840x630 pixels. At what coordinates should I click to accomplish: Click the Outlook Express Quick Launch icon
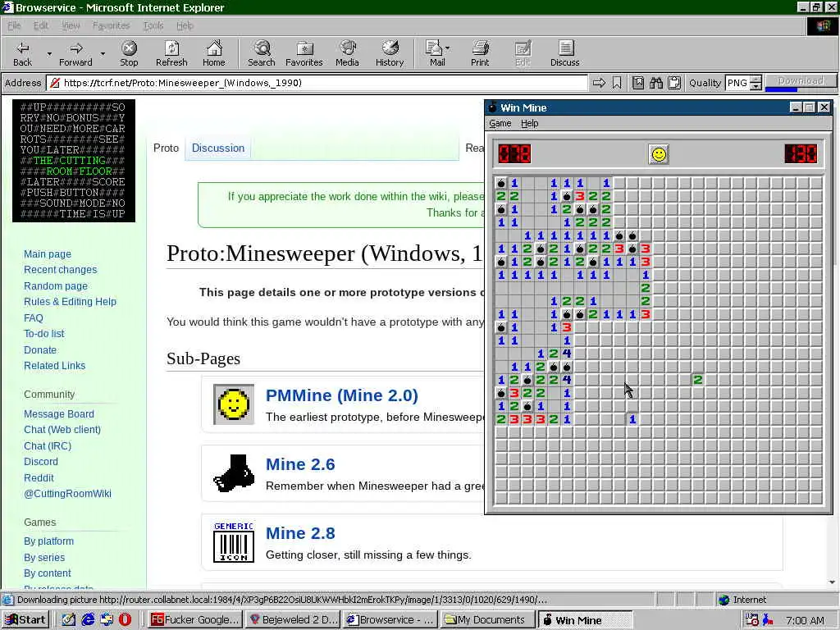(x=107, y=619)
